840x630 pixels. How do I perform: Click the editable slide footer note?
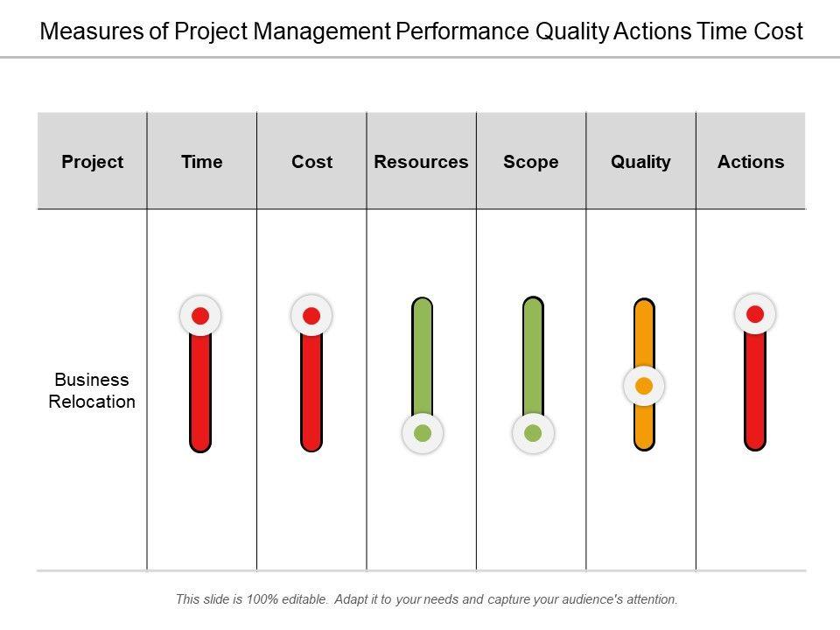pos(427,599)
